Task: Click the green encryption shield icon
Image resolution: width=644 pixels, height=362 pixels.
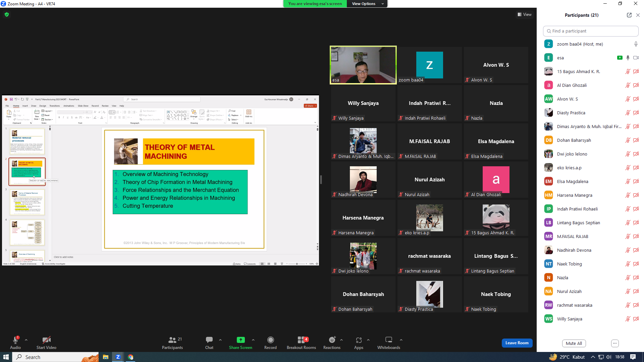Action: [x=7, y=14]
